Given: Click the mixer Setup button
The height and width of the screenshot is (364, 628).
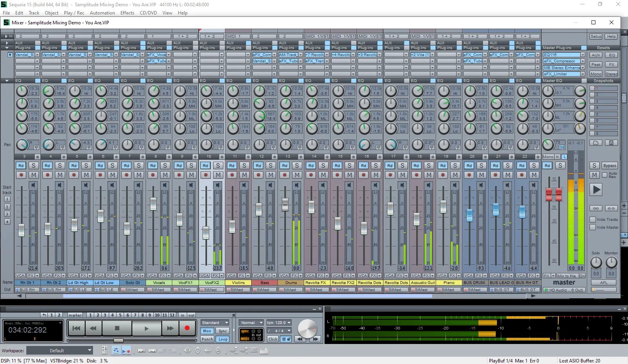Looking at the screenshot, I should pyautogui.click(x=596, y=36).
